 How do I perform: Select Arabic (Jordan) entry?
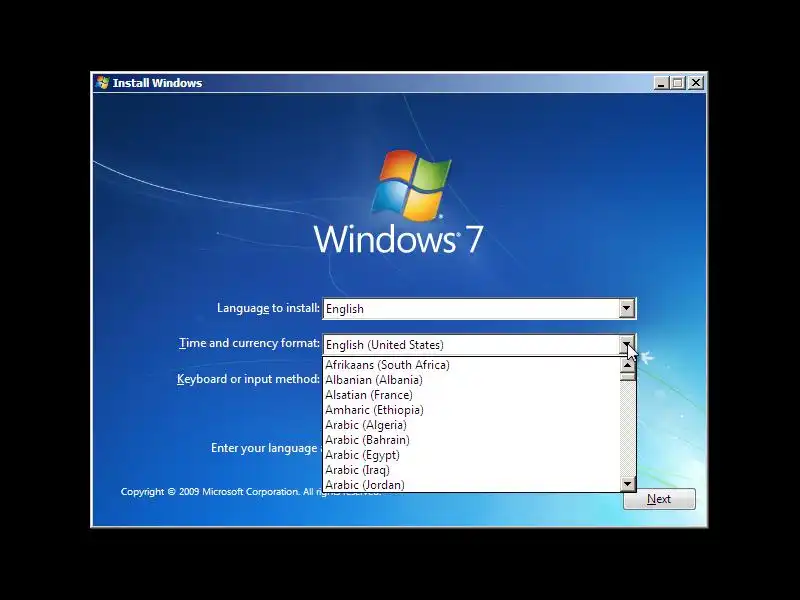pos(471,485)
